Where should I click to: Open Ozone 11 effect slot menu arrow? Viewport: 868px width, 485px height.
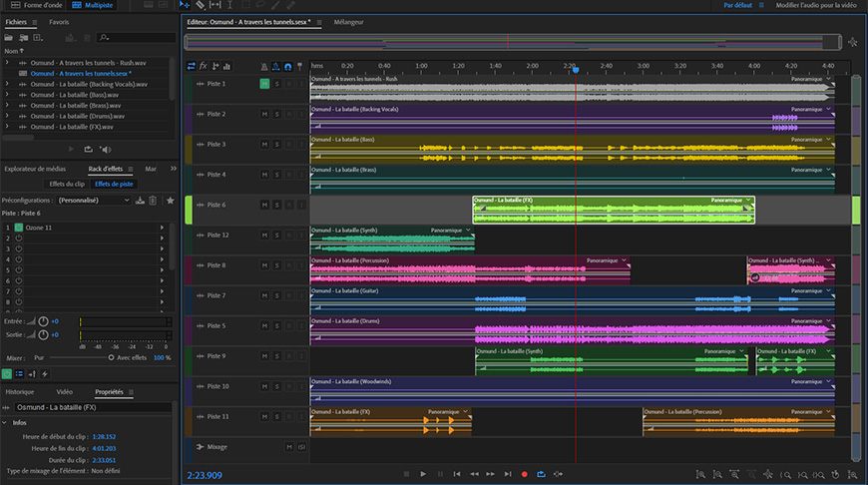[163, 228]
